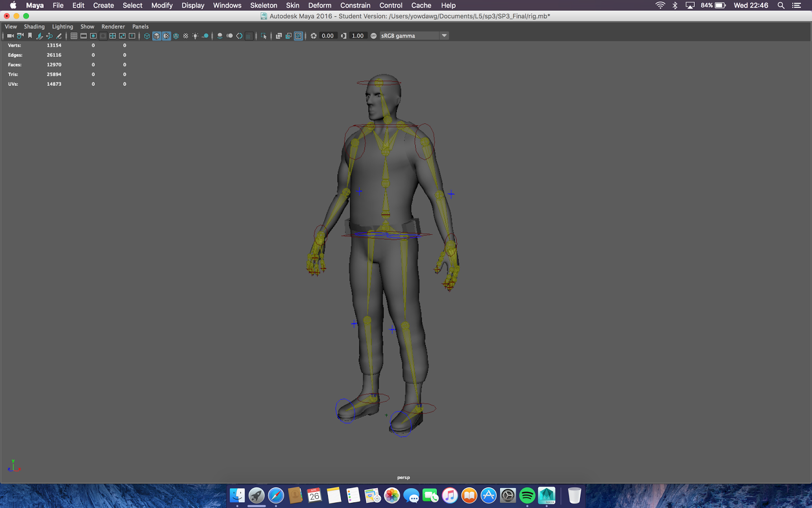
Task: Open the sRGB gamma dropdown
Action: pos(444,36)
